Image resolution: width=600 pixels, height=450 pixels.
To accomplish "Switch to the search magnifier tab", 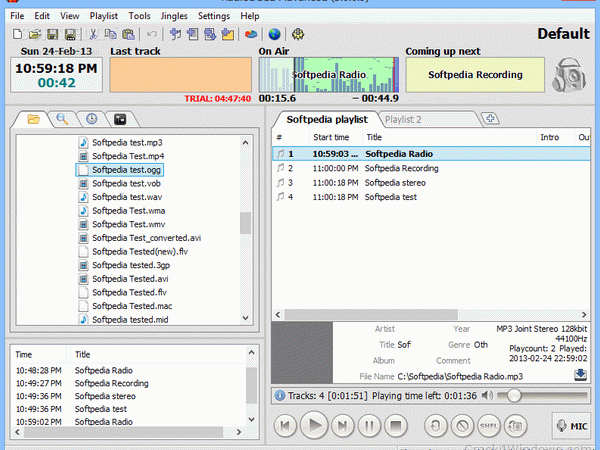I will (x=62, y=119).
